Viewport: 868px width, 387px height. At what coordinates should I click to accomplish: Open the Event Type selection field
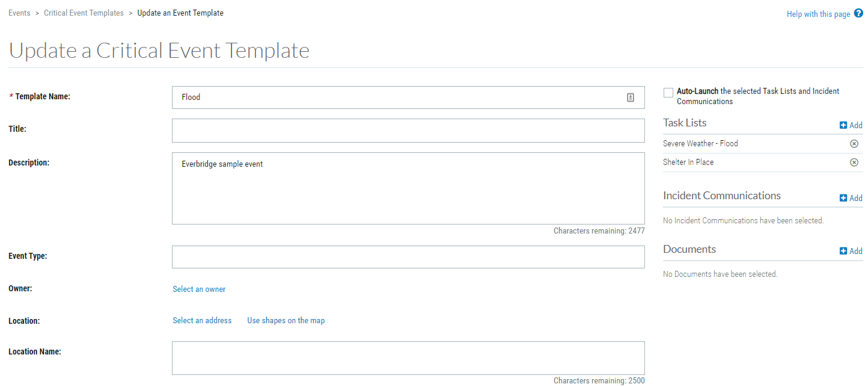coord(409,257)
